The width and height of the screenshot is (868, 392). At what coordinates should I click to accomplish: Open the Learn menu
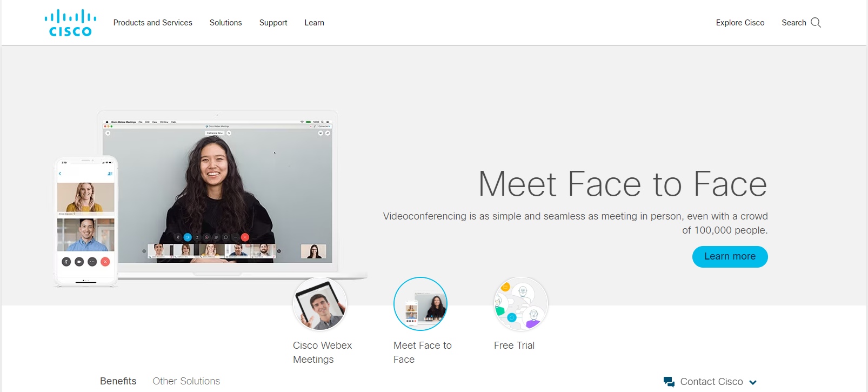pos(315,23)
